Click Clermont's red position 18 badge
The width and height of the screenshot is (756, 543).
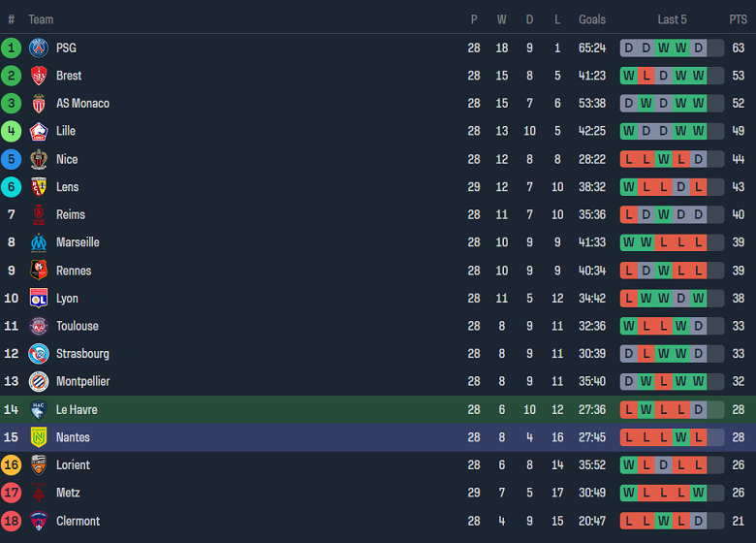[x=11, y=521]
